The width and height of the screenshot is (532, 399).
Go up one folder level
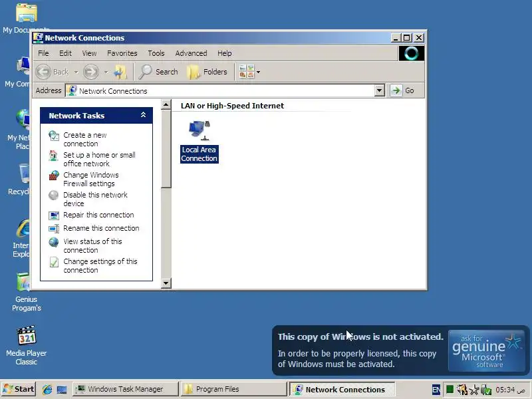point(120,72)
